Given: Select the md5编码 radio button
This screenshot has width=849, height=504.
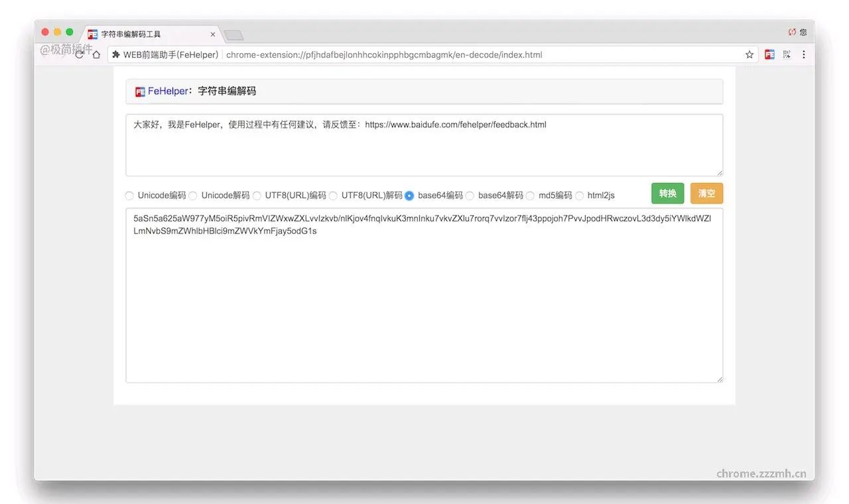Looking at the screenshot, I should (x=530, y=196).
